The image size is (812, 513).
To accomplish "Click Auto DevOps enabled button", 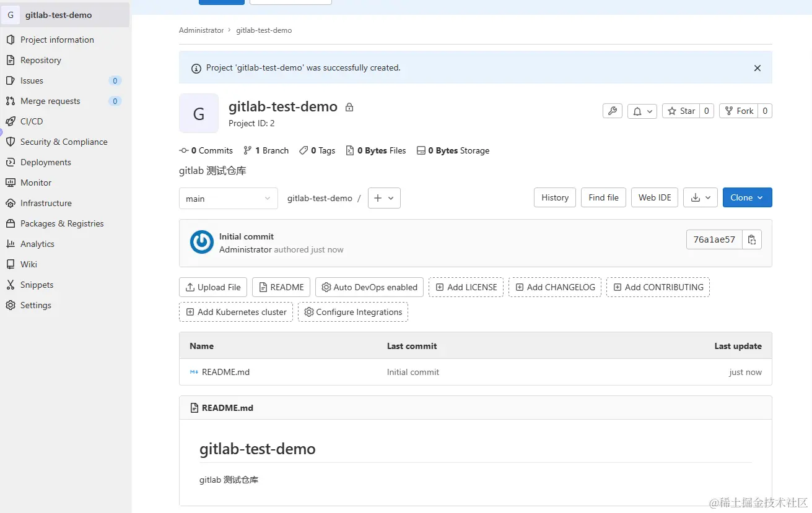I will 370,287.
